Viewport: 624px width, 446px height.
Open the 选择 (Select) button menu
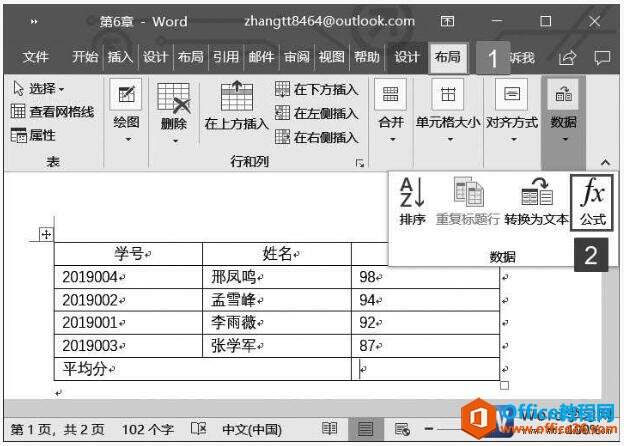click(x=38, y=88)
